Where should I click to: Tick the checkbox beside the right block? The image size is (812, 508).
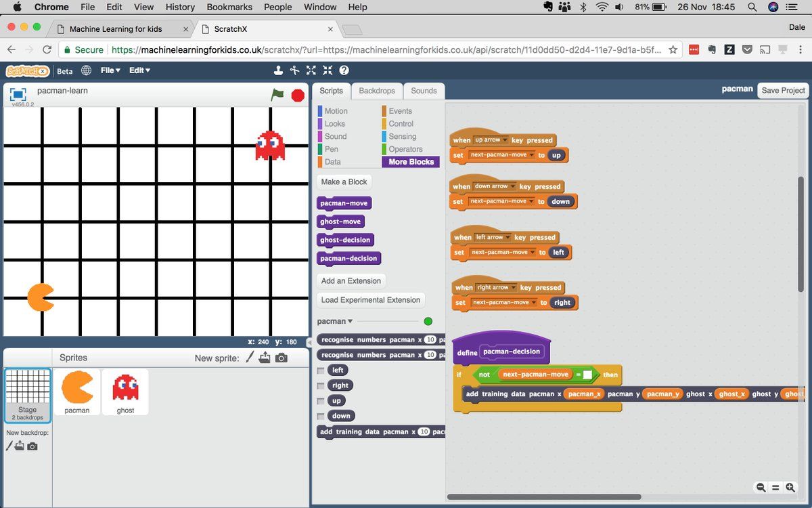pyautogui.click(x=321, y=385)
